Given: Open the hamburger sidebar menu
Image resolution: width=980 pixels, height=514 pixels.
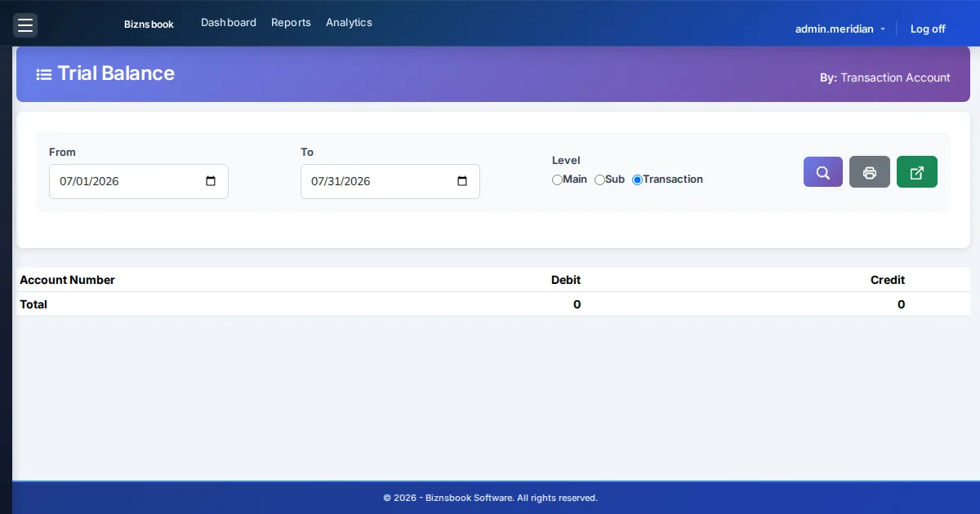Looking at the screenshot, I should (x=25, y=25).
